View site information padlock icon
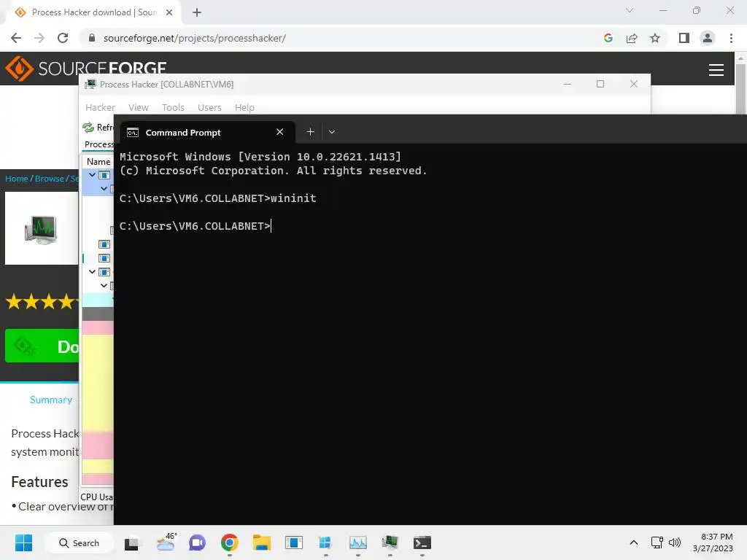 91,38
